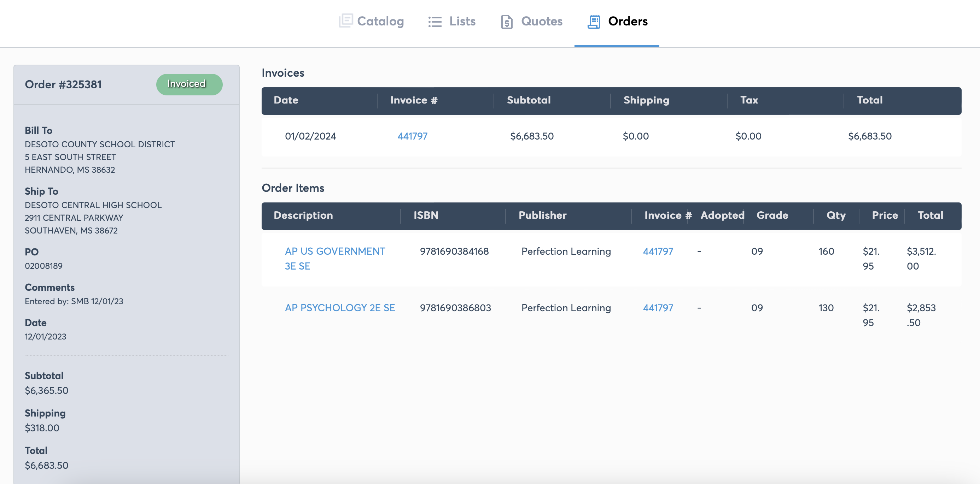Click the Quotes document icon
Image resolution: width=980 pixels, height=484 pixels.
click(506, 22)
